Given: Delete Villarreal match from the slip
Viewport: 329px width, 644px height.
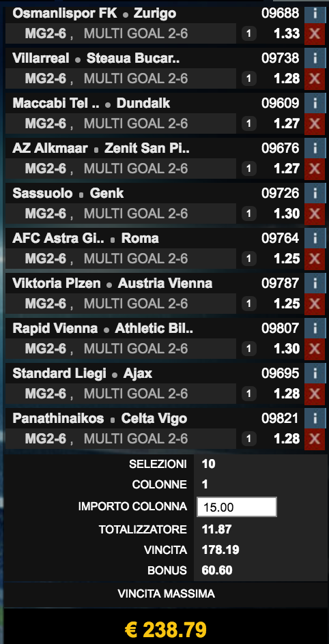Looking at the screenshot, I should tap(315, 79).
